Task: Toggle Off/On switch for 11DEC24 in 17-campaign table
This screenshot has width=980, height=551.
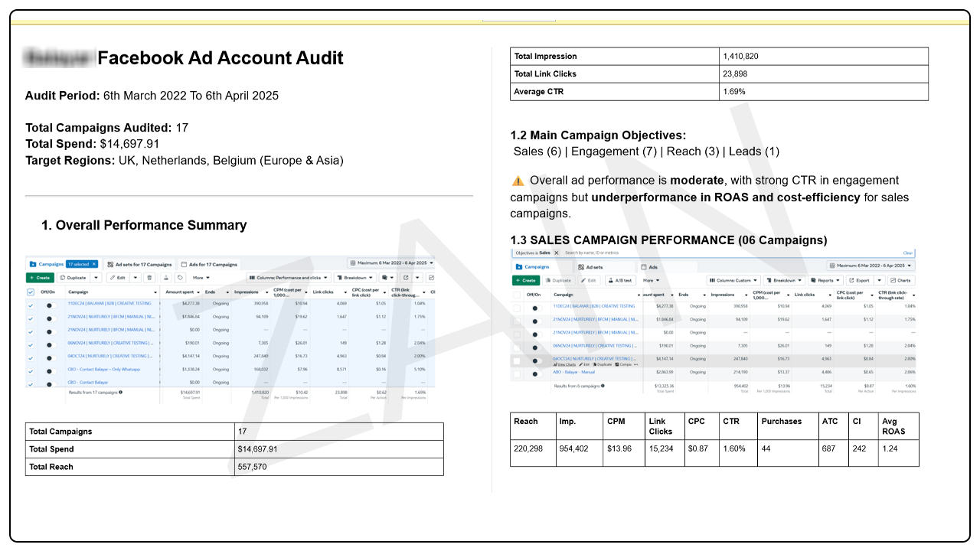Action: tap(51, 305)
